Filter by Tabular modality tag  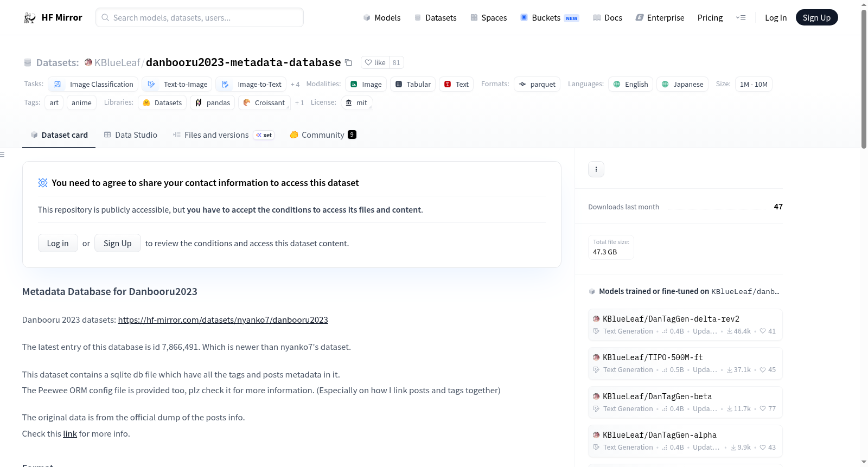pyautogui.click(x=413, y=84)
